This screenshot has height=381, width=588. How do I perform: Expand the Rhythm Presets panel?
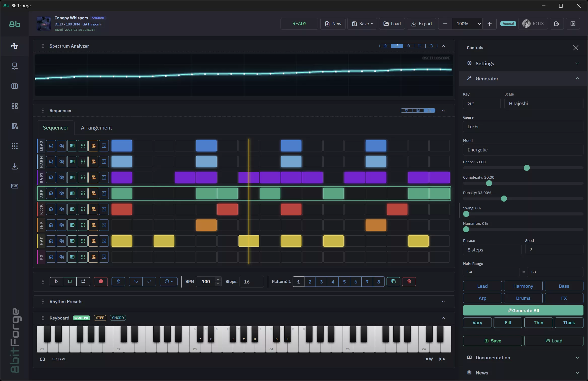coord(443,302)
